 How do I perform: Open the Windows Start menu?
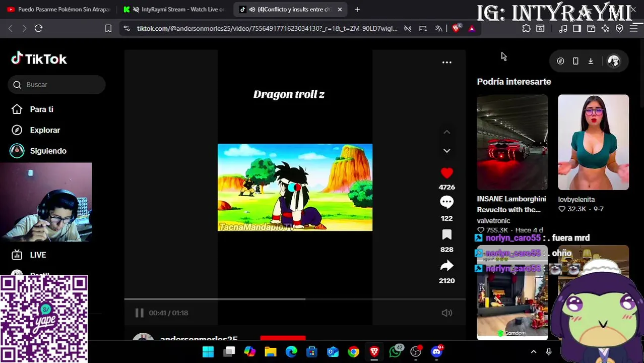pos(208,351)
